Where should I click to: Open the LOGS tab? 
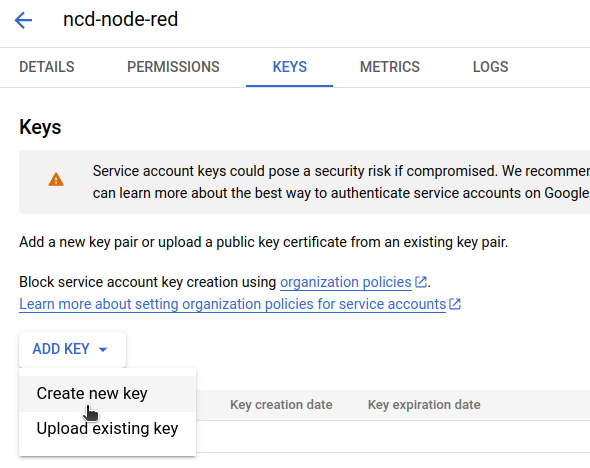pyautogui.click(x=490, y=67)
